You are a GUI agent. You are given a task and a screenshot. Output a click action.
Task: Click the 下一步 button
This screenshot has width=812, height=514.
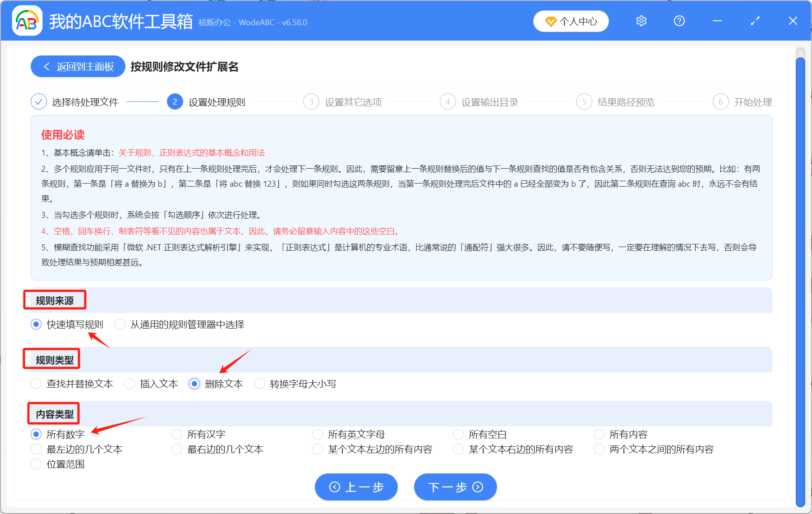(x=455, y=487)
